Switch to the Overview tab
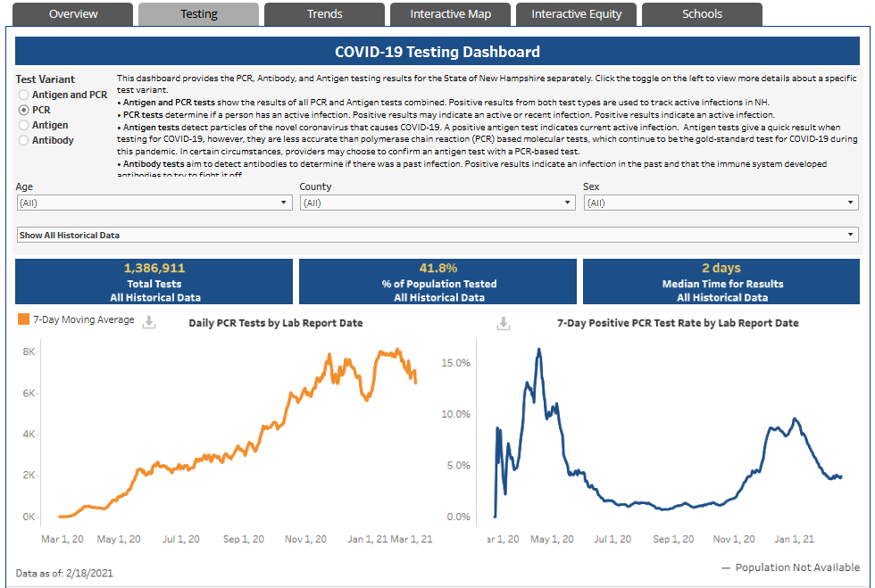This screenshot has height=588, width=875. tap(73, 14)
